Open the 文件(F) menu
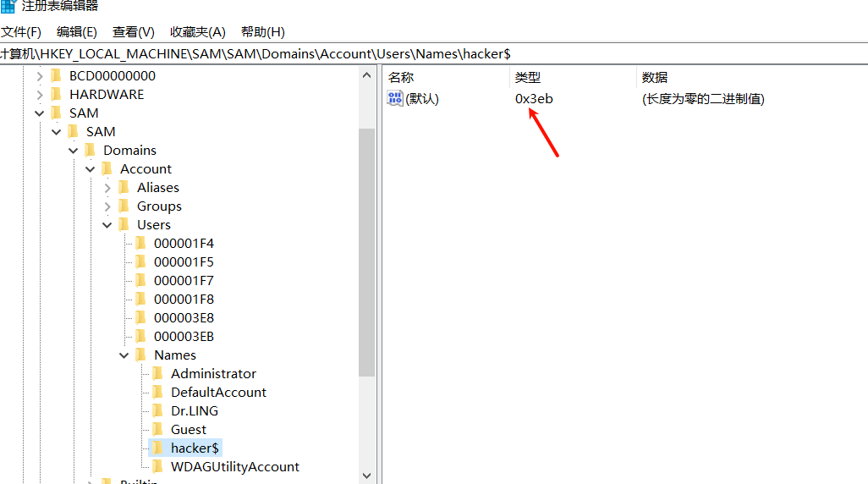Viewport: 868px width, 484px height. click(x=21, y=32)
